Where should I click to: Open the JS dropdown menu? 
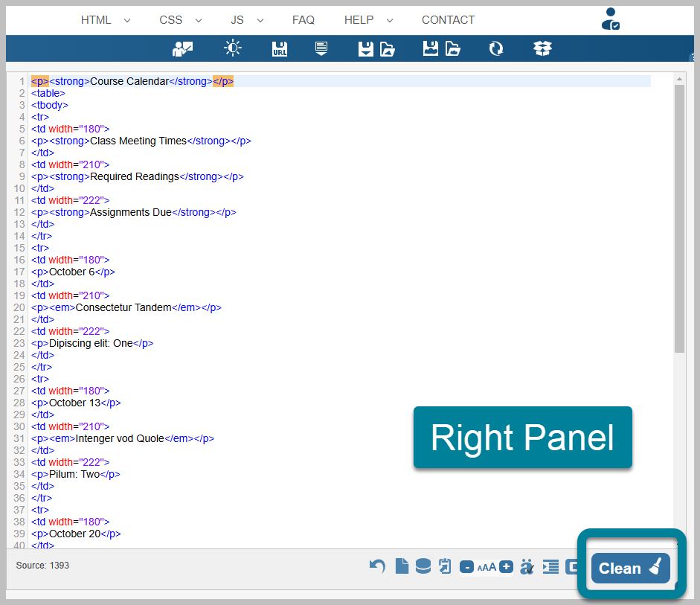click(x=240, y=20)
